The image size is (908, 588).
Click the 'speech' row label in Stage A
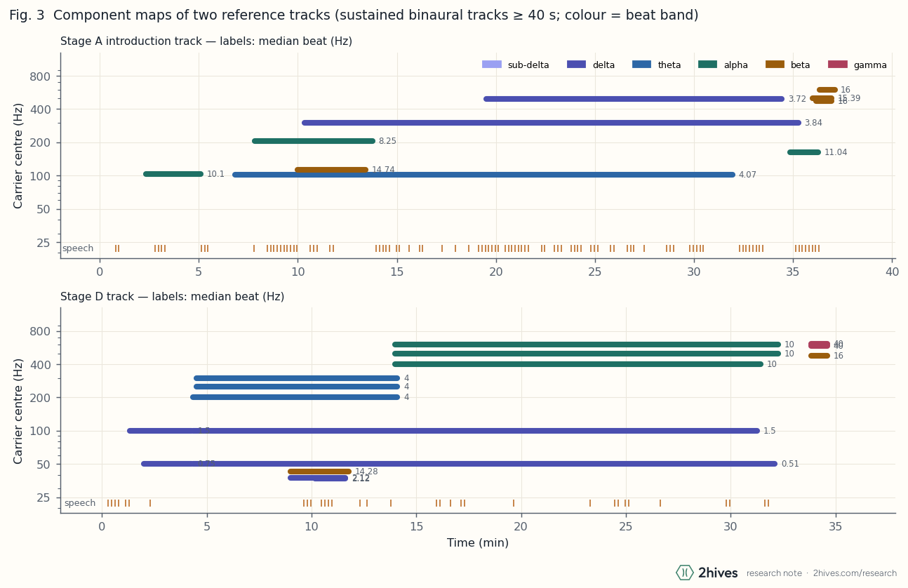pyautogui.click(x=77, y=248)
